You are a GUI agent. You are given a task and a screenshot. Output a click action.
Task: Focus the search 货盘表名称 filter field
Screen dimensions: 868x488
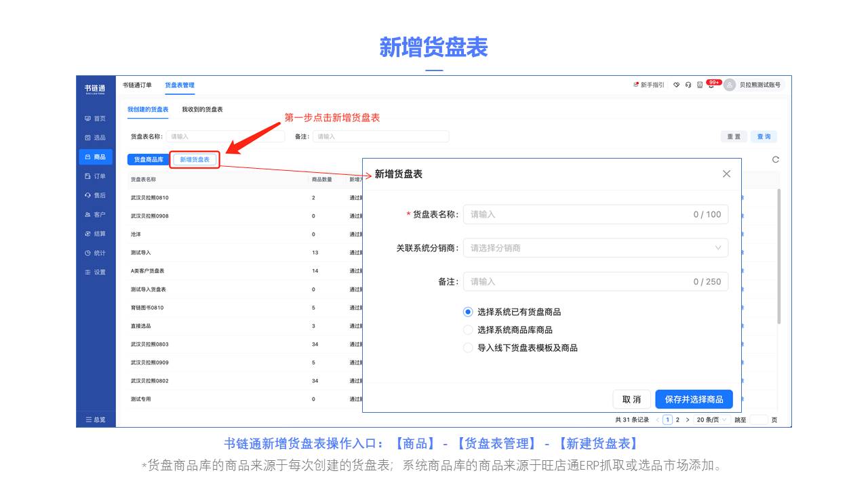(x=225, y=136)
